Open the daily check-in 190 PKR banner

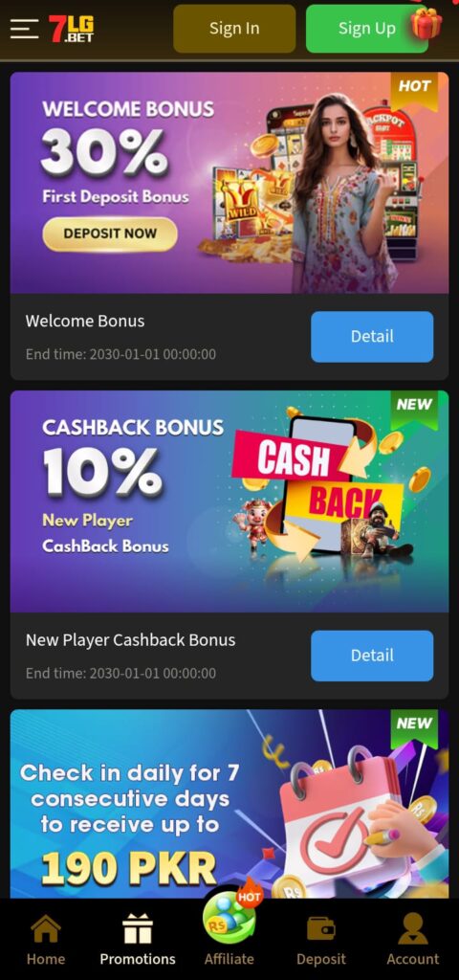click(229, 804)
